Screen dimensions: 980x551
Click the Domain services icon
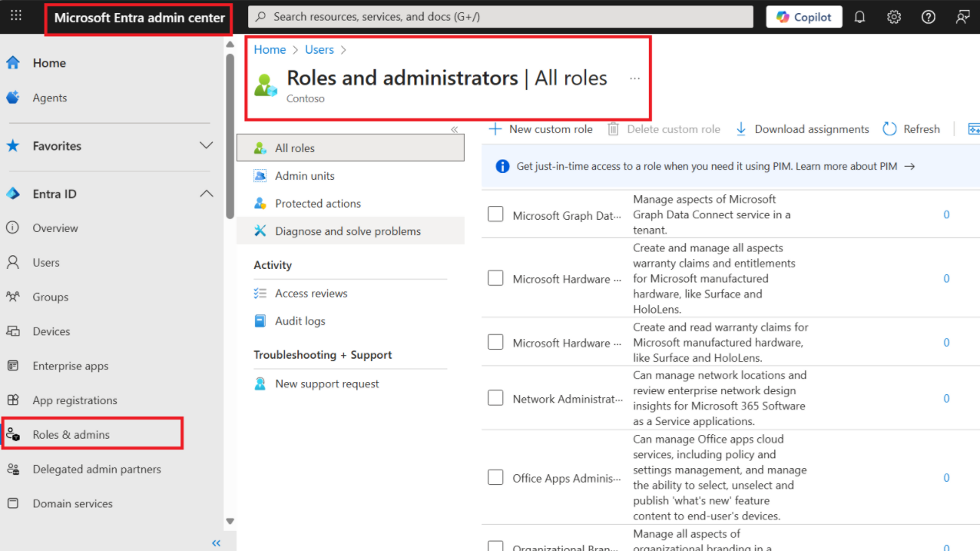(x=12, y=503)
